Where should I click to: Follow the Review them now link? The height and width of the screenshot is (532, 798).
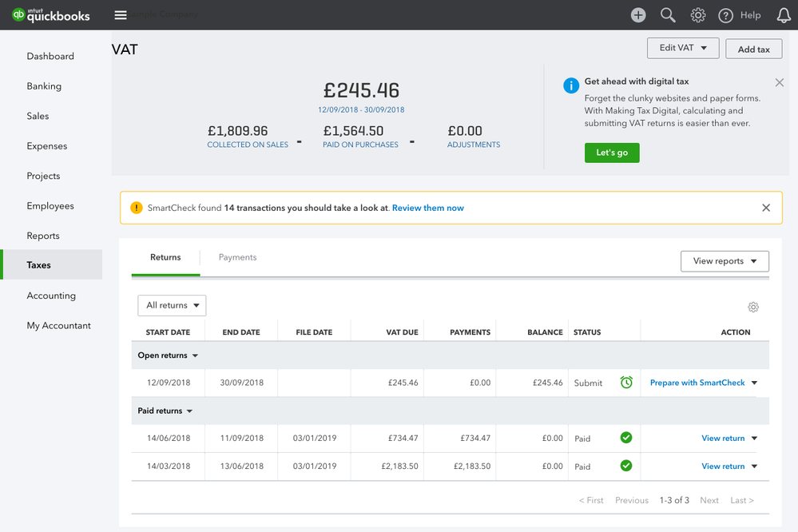point(428,208)
